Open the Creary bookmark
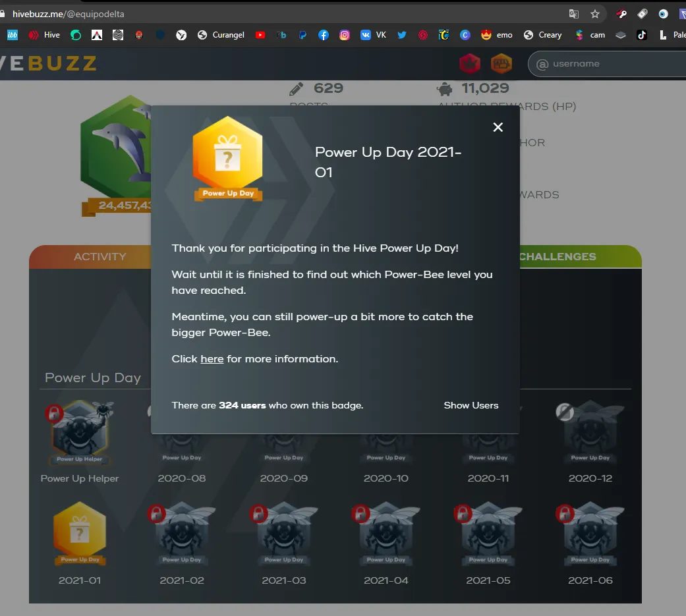The height and width of the screenshot is (616, 686). tap(542, 35)
